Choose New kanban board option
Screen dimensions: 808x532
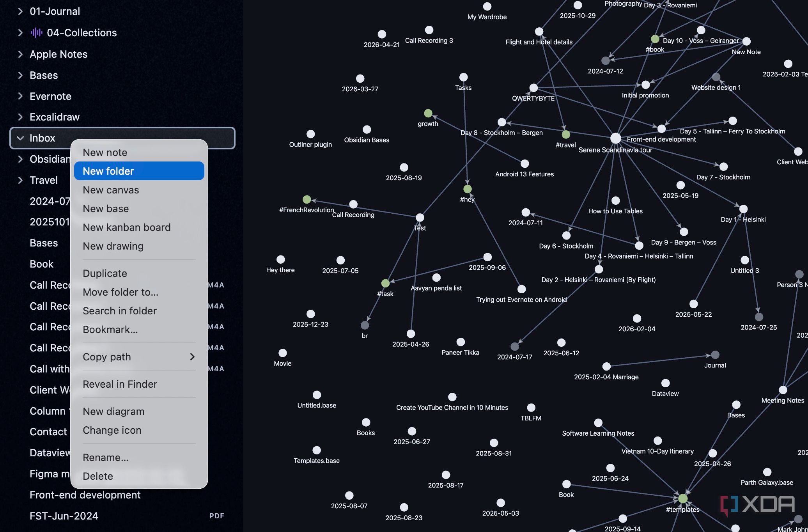(x=139, y=227)
